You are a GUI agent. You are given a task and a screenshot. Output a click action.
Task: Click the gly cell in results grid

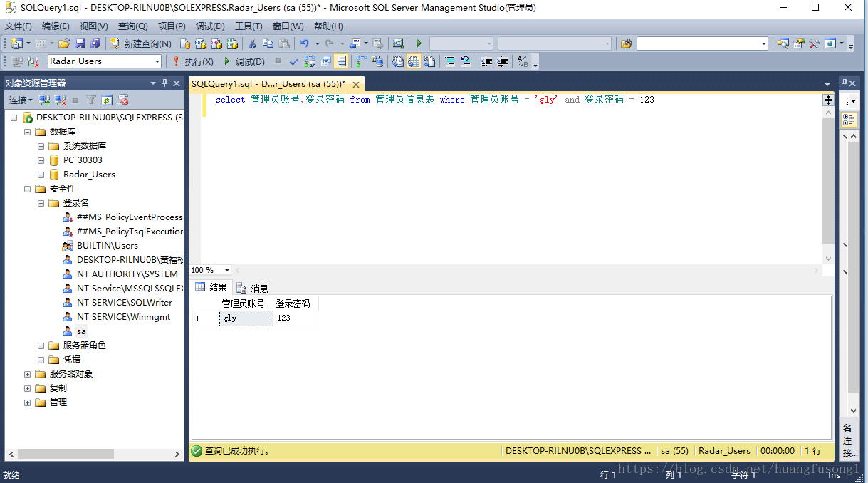pos(246,318)
